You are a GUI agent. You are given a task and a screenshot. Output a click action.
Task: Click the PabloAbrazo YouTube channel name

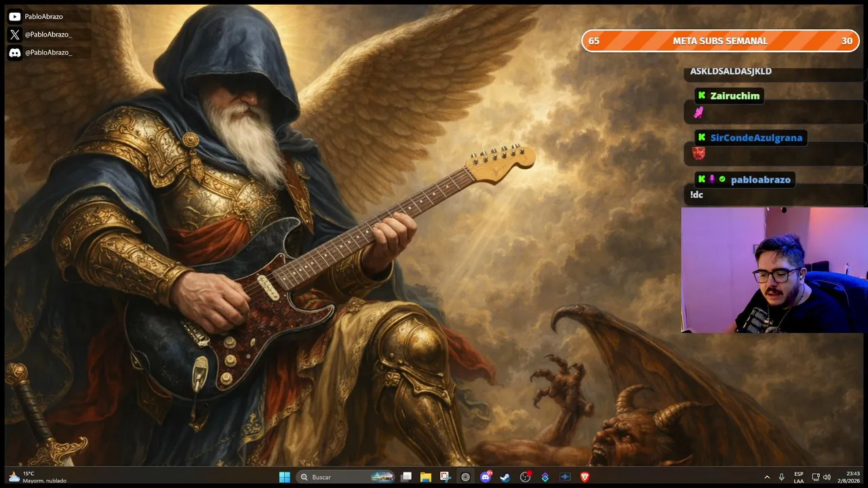pos(43,16)
